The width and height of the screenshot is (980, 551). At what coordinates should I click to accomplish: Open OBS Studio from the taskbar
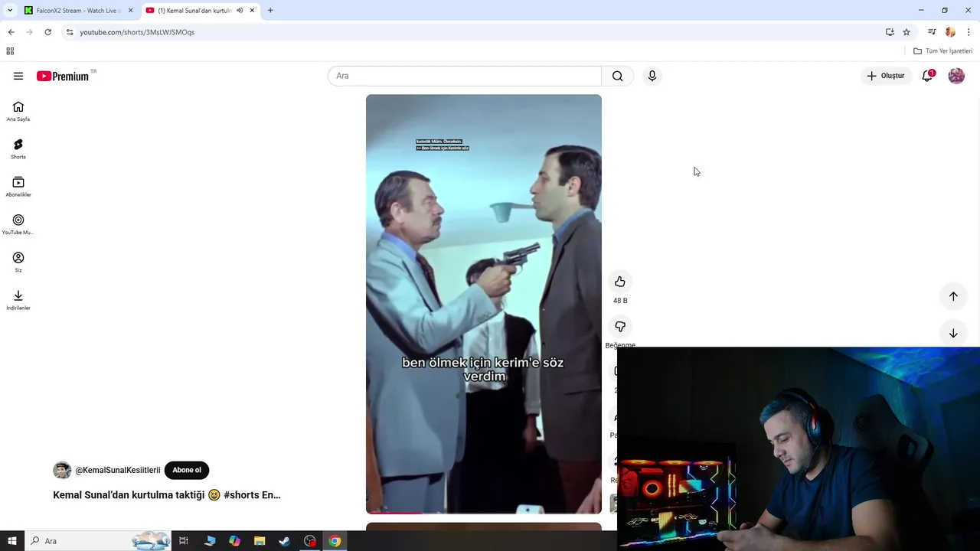pyautogui.click(x=309, y=541)
